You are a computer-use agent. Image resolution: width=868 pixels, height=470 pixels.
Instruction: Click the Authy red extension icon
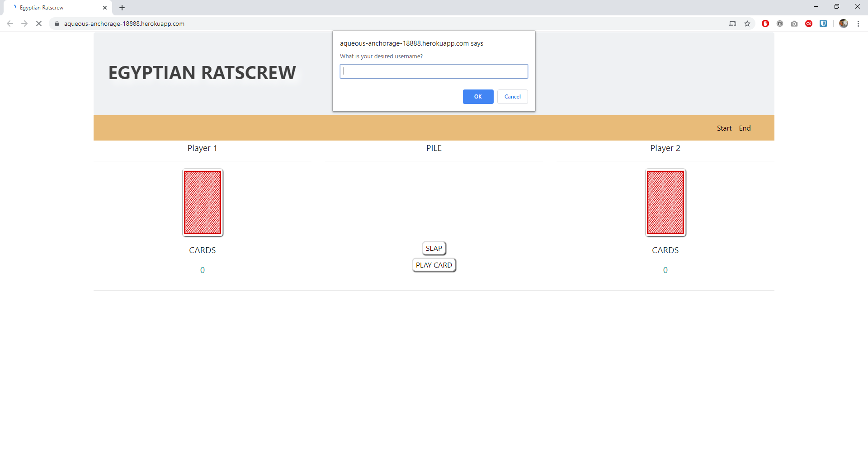pos(809,23)
